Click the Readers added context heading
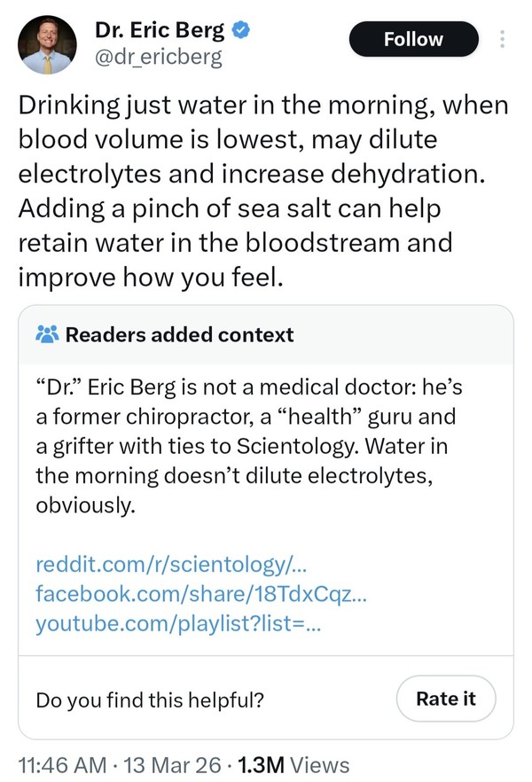532x782 pixels. click(x=179, y=334)
